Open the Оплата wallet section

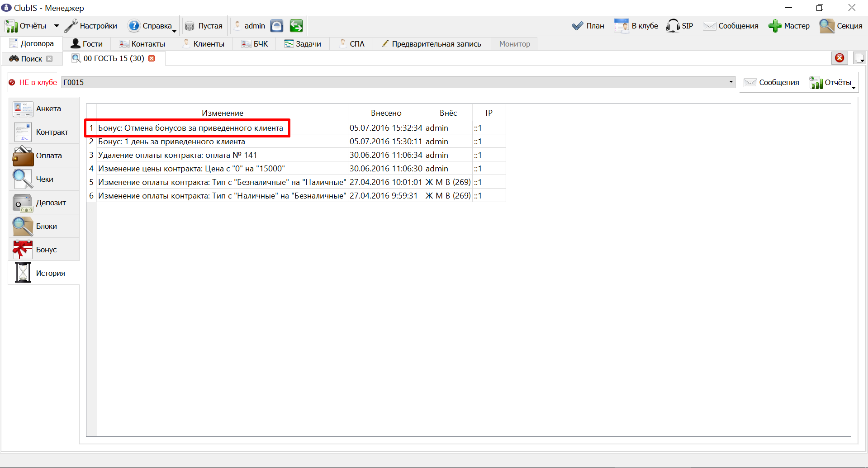pos(44,156)
